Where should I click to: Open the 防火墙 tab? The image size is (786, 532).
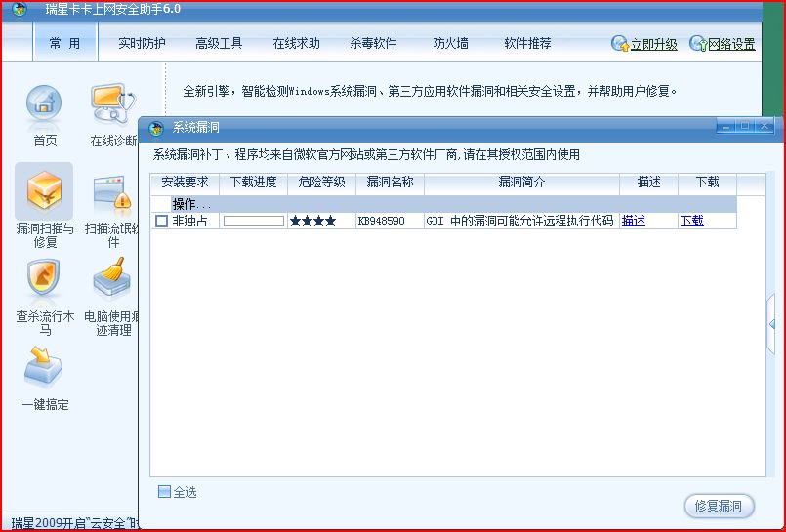tap(450, 44)
